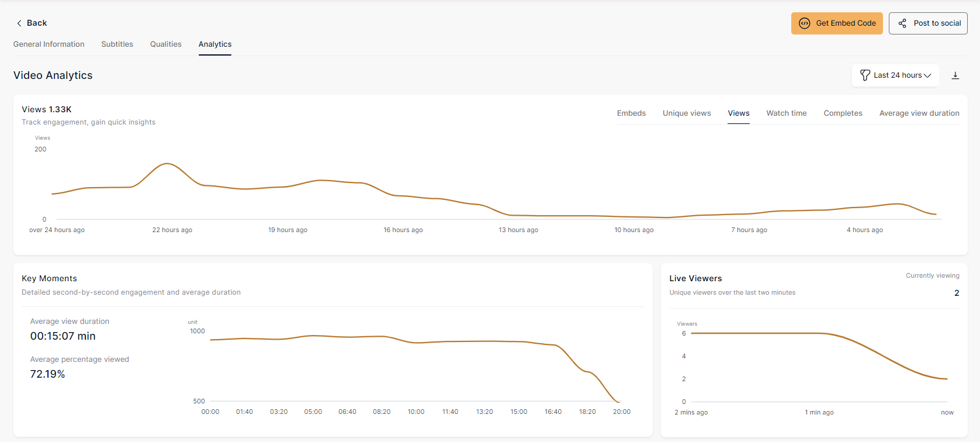Viewport: 980px width, 442px height.
Task: Switch to the Subtitles tab
Action: 117,44
